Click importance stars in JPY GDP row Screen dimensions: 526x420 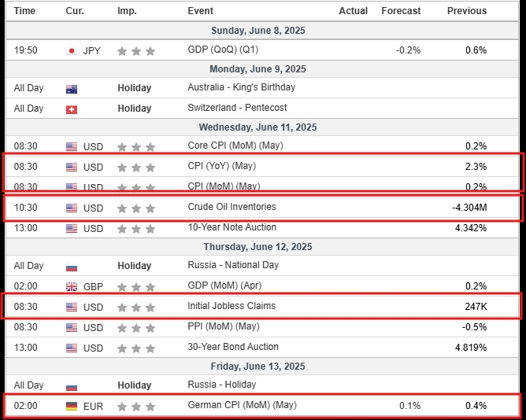[x=135, y=50]
